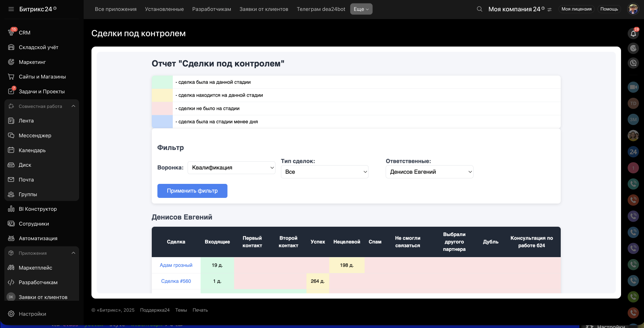644x328 pixels.
Task: Collapse the Совместная работа section
Action: pyautogui.click(x=73, y=106)
